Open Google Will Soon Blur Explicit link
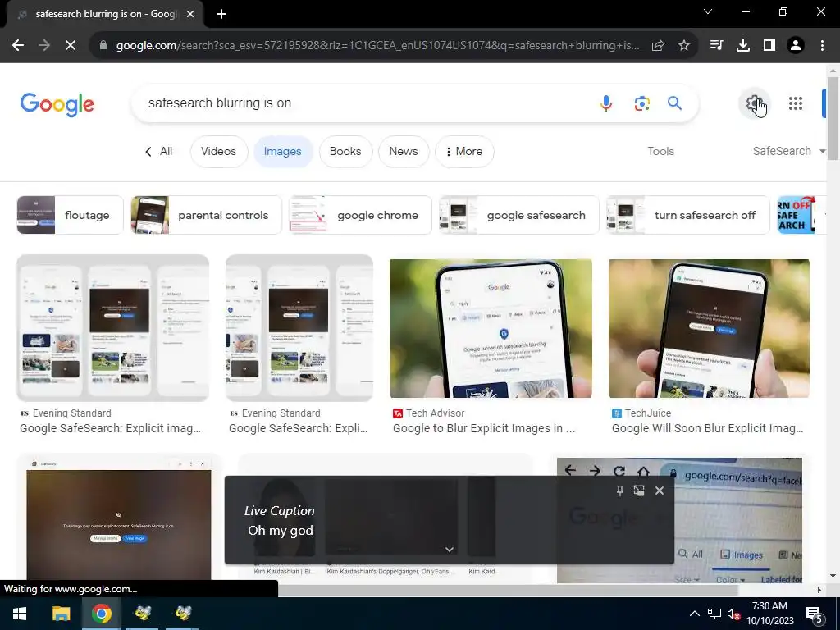This screenshot has width=840, height=630. pos(708,428)
